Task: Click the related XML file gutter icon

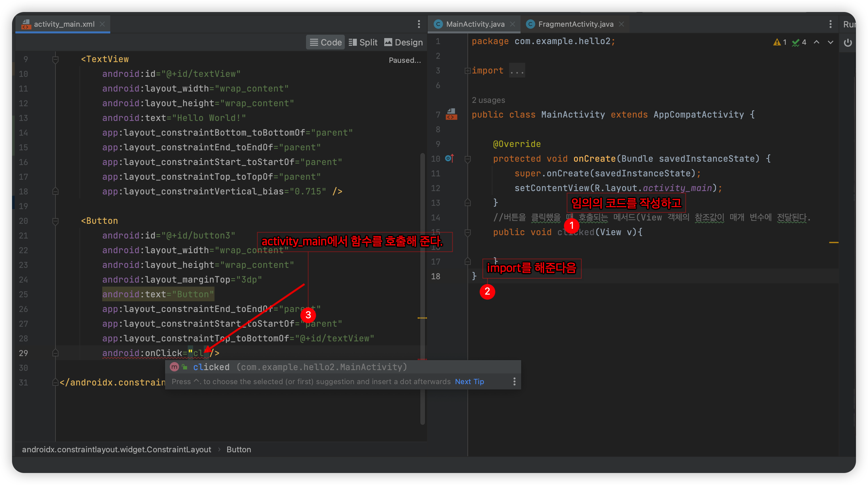Action: pyautogui.click(x=451, y=115)
